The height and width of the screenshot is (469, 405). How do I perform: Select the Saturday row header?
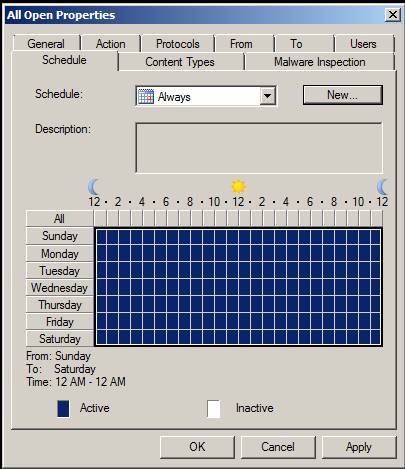point(60,339)
